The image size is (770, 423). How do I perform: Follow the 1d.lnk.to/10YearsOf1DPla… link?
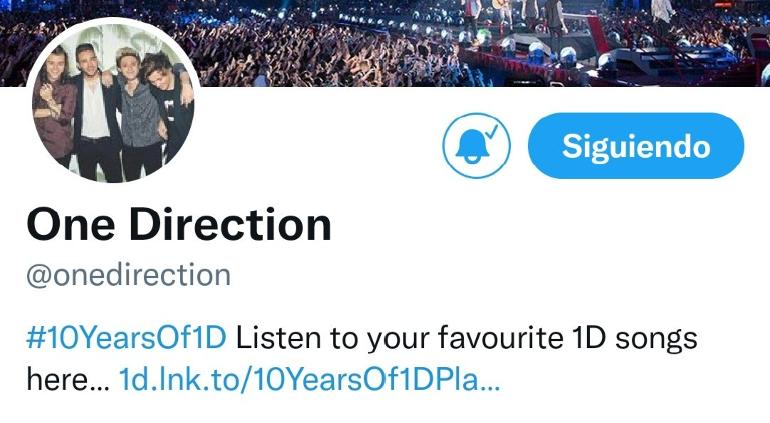pos(309,379)
